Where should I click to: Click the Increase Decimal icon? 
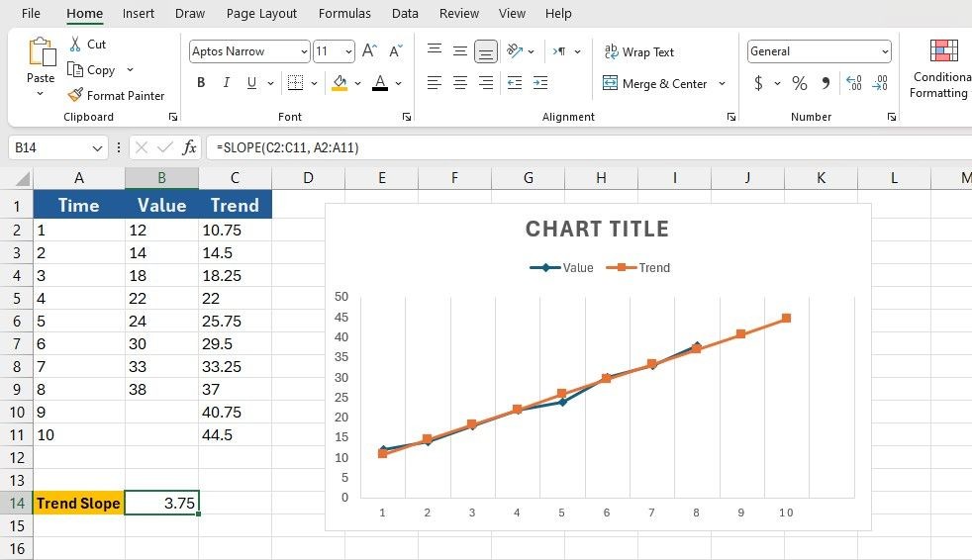[x=854, y=83]
